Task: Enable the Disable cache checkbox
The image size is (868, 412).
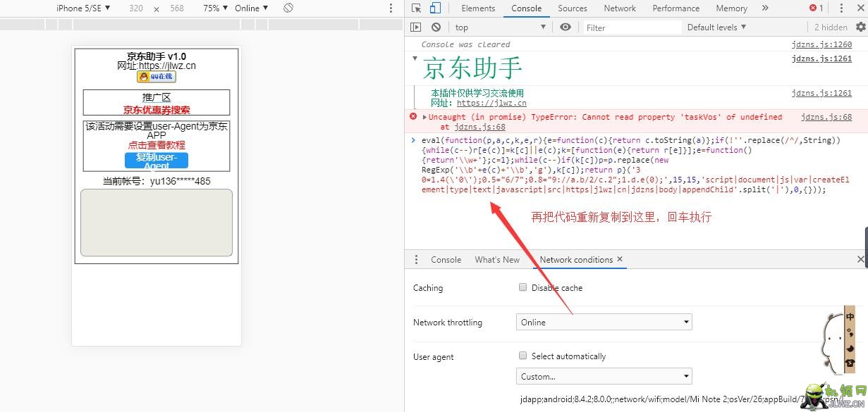Action: pyautogui.click(x=522, y=287)
